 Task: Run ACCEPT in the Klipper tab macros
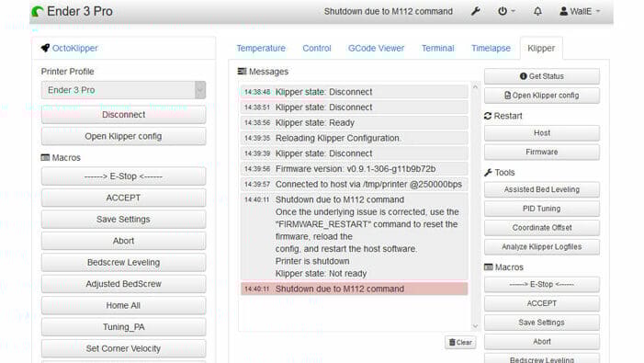click(x=542, y=303)
